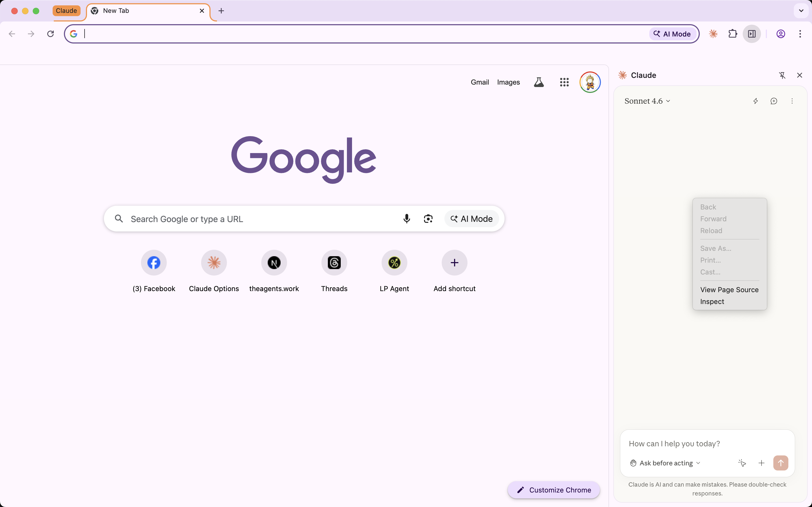
Task: Open the LP Agent shortcut
Action: click(x=394, y=271)
